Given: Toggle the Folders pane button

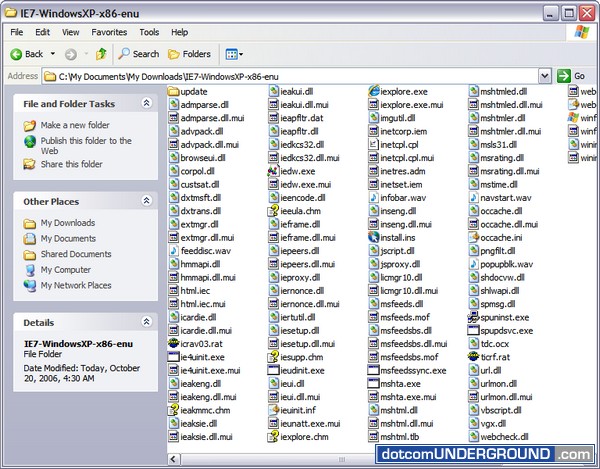Looking at the screenshot, I should tap(188, 54).
